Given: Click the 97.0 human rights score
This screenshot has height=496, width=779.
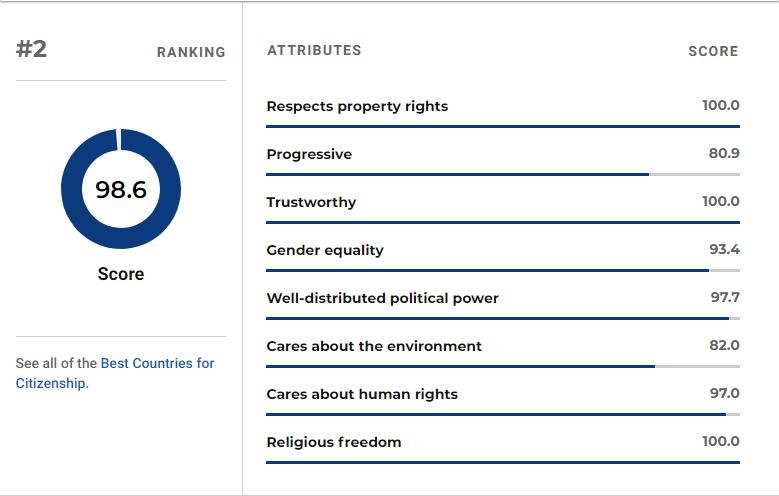Looking at the screenshot, I should [x=724, y=393].
